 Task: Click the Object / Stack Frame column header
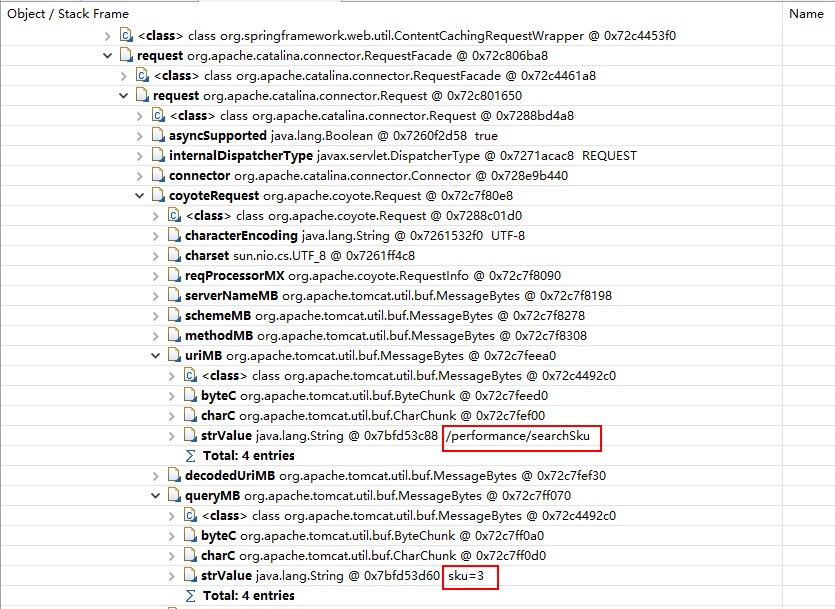click(x=70, y=13)
